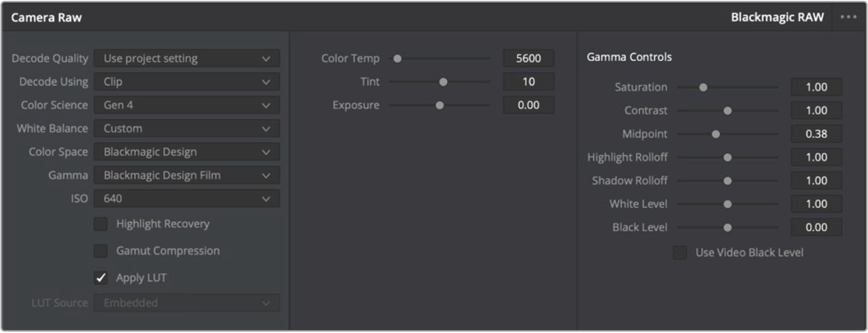
Task: Open the Decode Quality dropdown
Action: pos(186,58)
